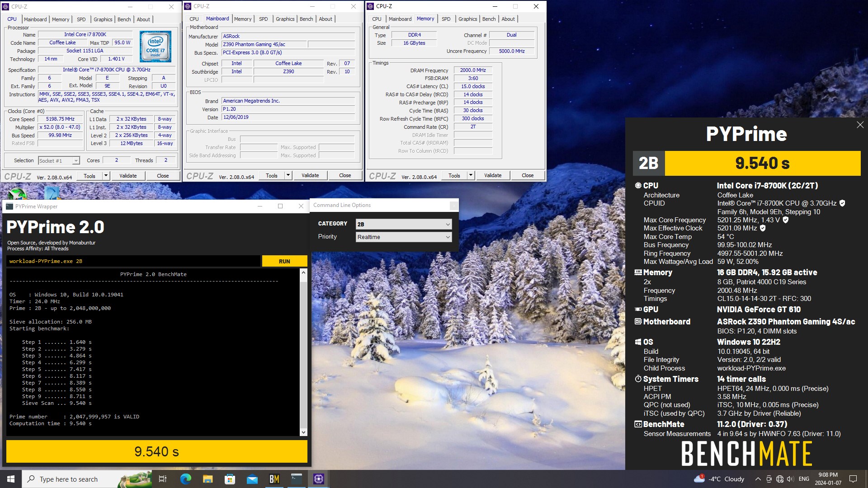Click the weather -4°C Cloudy widget
Screen dimensions: 868x488
click(x=719, y=479)
